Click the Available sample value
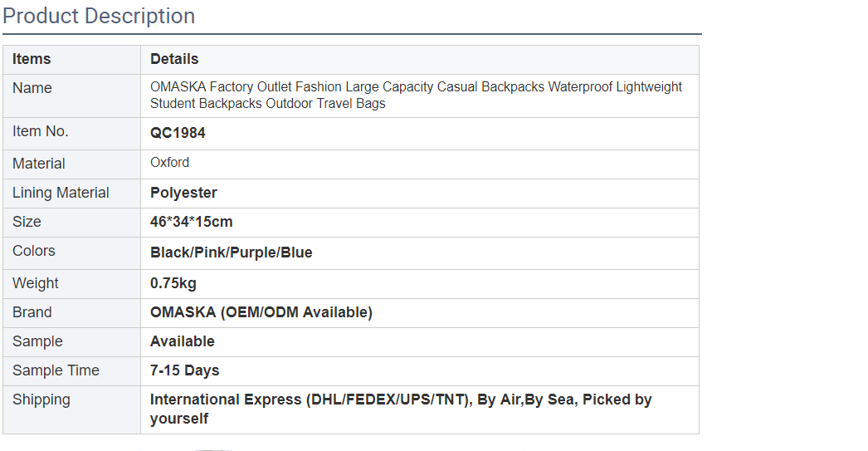Screen dimensions: 868x451 [182, 341]
